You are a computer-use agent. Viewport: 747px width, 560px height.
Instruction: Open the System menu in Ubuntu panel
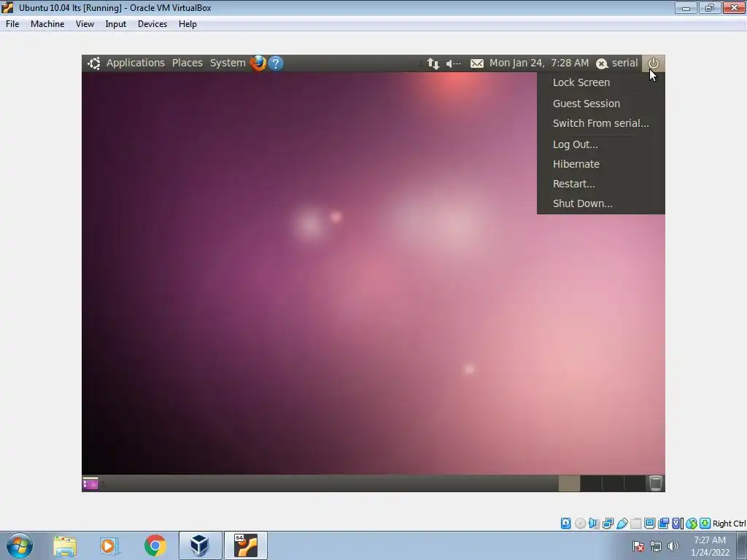[x=228, y=63]
